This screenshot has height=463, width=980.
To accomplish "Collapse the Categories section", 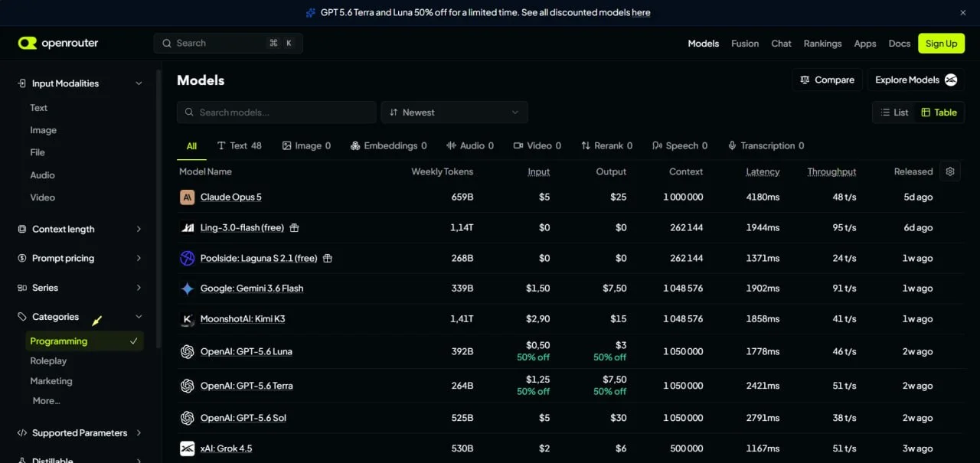I will coord(139,317).
